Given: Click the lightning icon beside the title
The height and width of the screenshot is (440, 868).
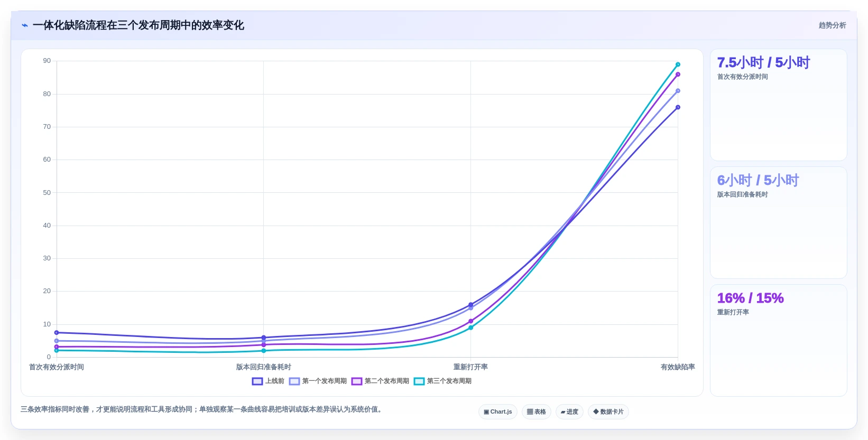Looking at the screenshot, I should (24, 25).
